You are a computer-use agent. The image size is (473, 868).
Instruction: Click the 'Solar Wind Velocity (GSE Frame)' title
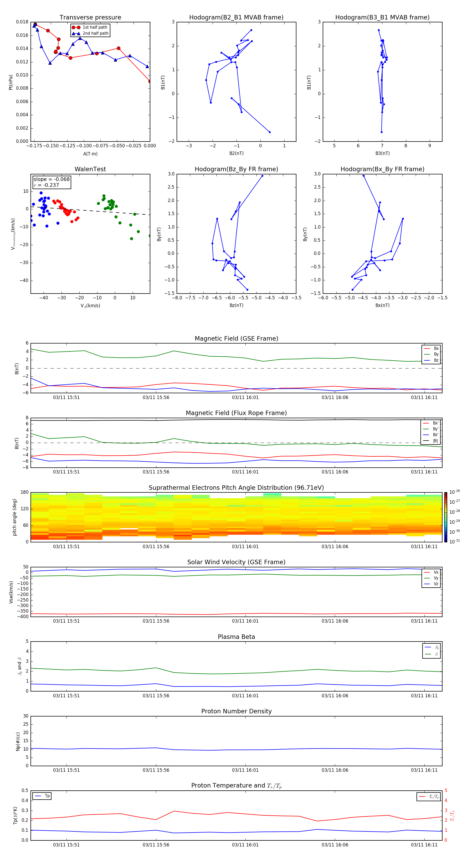tap(236, 562)
